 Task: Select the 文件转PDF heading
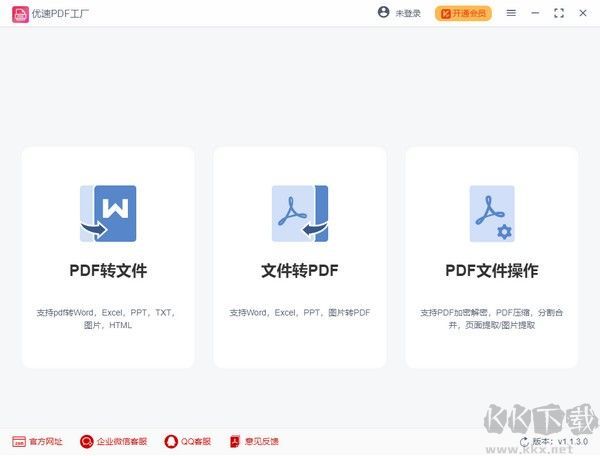tap(300, 271)
